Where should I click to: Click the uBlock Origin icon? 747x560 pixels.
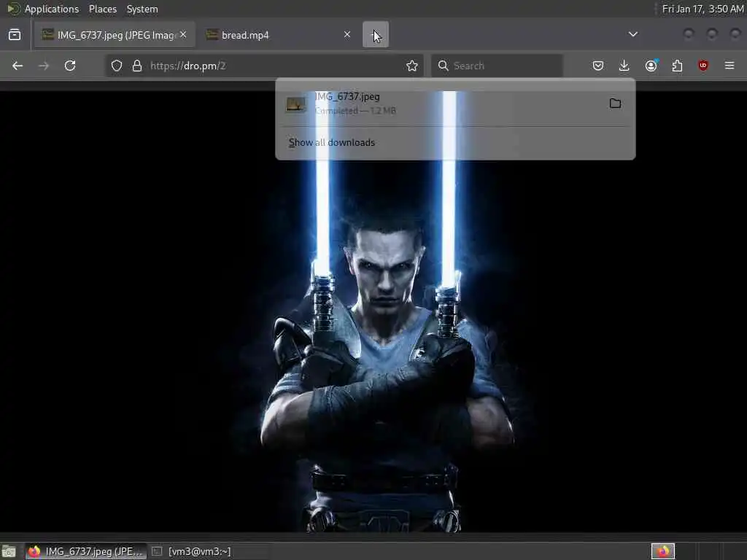[703, 66]
